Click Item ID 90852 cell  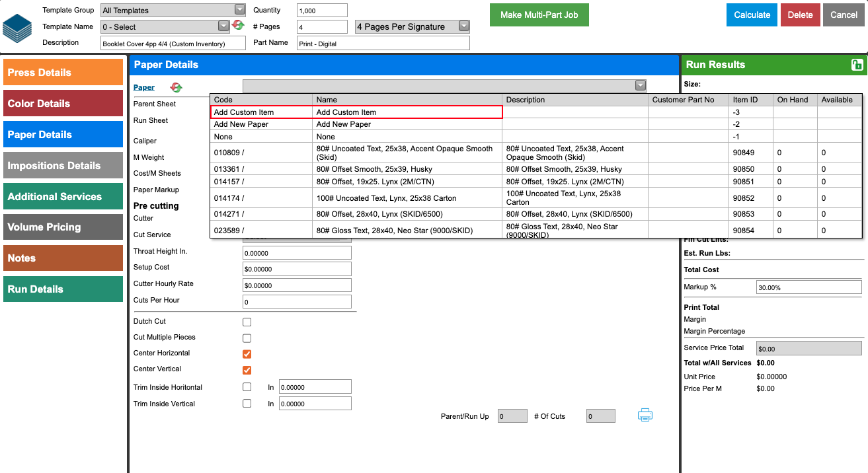751,198
